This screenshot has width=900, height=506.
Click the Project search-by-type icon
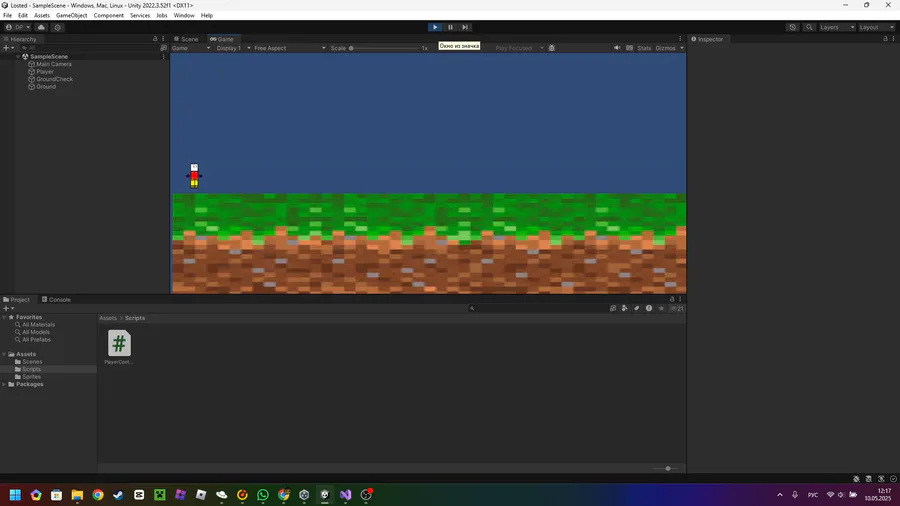point(613,308)
